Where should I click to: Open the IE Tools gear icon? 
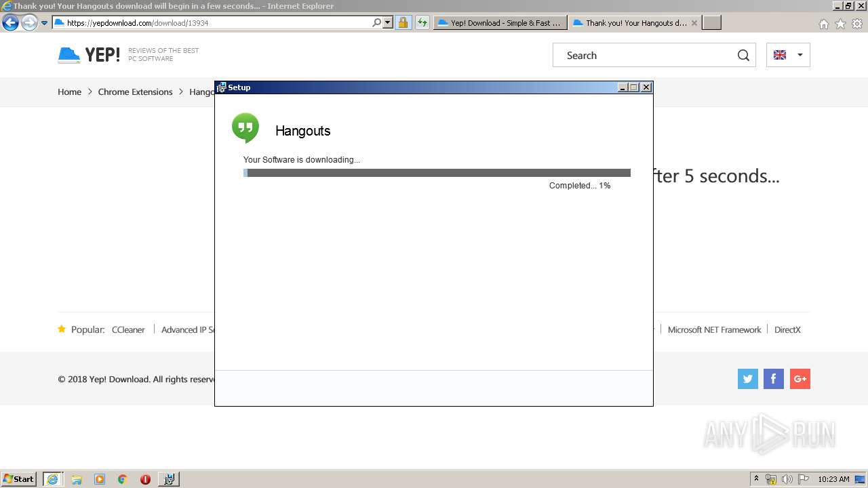pos(857,24)
